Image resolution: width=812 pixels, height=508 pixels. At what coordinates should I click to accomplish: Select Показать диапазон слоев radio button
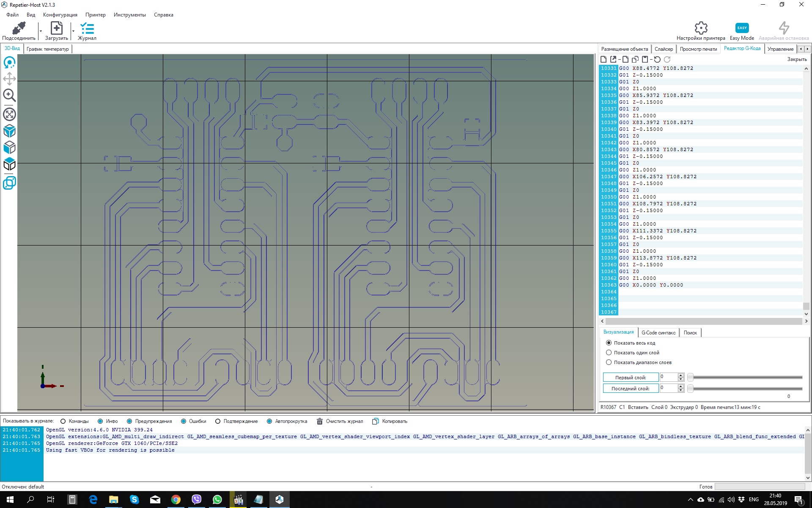609,362
